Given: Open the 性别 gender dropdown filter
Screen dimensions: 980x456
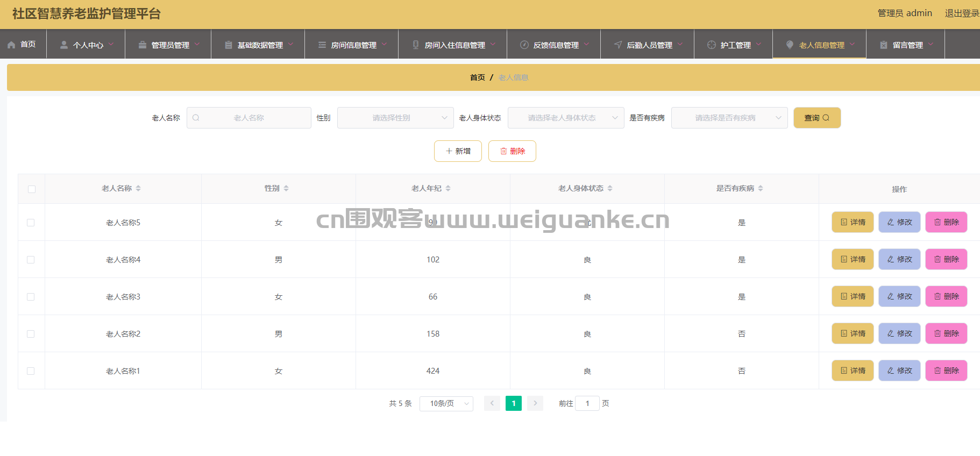Looking at the screenshot, I should click(395, 118).
